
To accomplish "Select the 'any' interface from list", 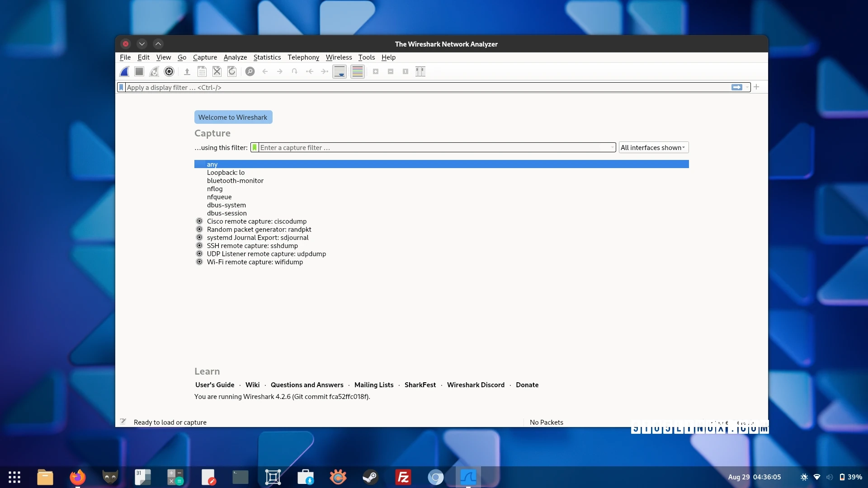I will pyautogui.click(x=212, y=164).
